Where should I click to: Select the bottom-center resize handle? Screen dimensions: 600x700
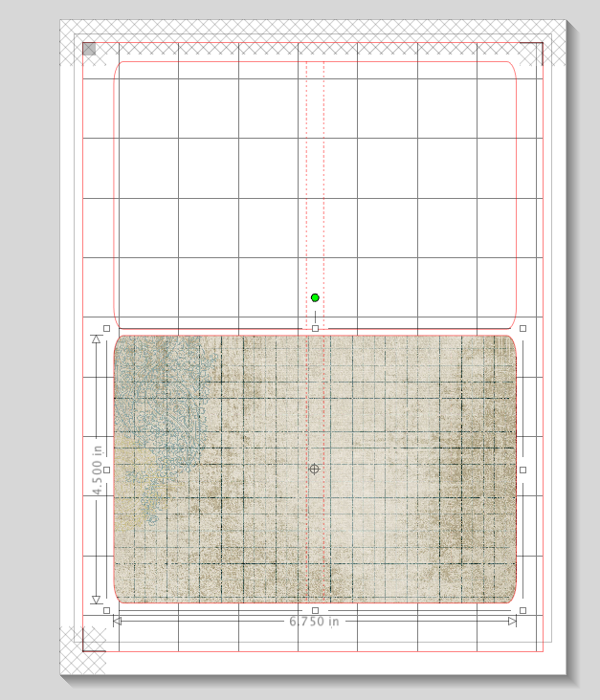[316, 610]
